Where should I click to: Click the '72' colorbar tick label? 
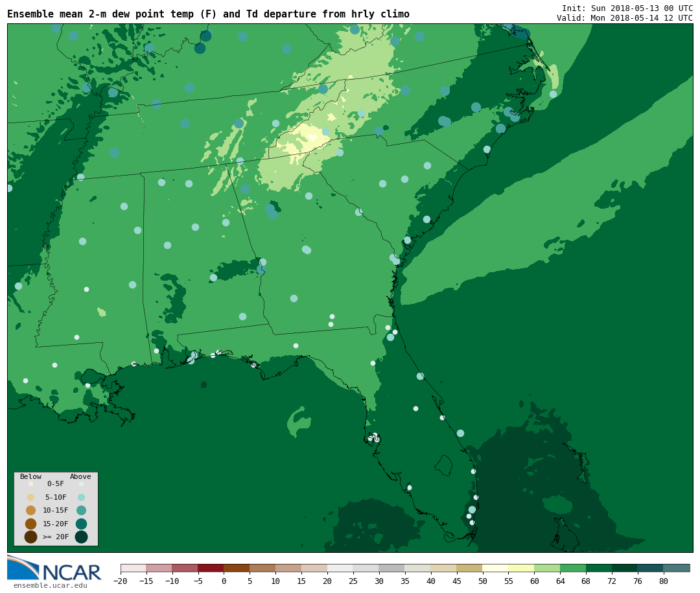612,581
